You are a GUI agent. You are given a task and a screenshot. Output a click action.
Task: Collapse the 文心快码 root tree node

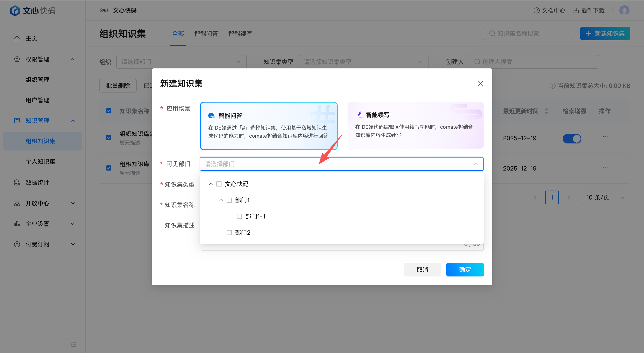[211, 184]
